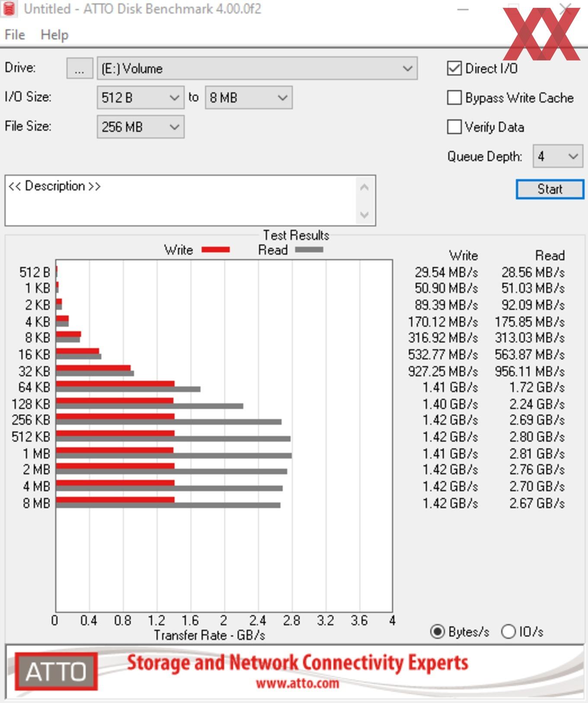Click the 28.56 MB/s read value
Viewport: 588px width, 703px height.
(x=533, y=272)
